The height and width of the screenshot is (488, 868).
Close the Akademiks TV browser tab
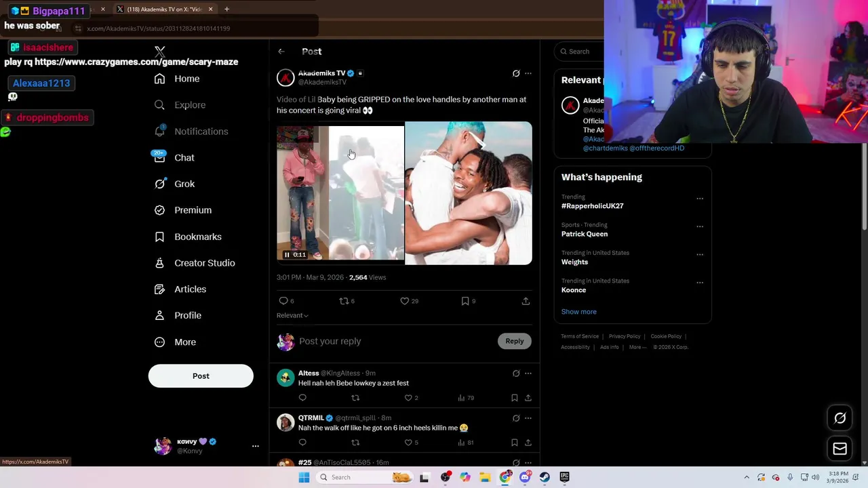(x=210, y=9)
